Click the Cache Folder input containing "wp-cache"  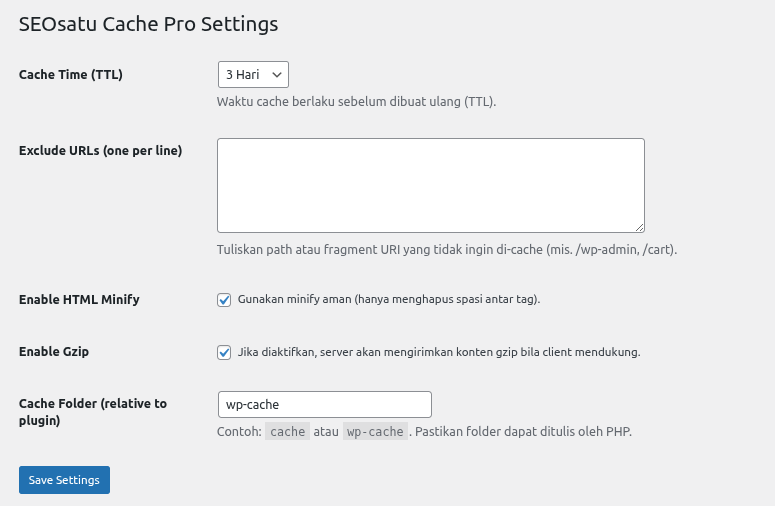(324, 404)
